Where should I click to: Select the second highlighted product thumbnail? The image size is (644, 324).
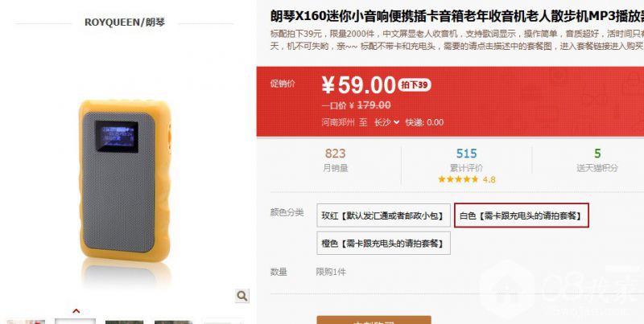tap(75, 322)
